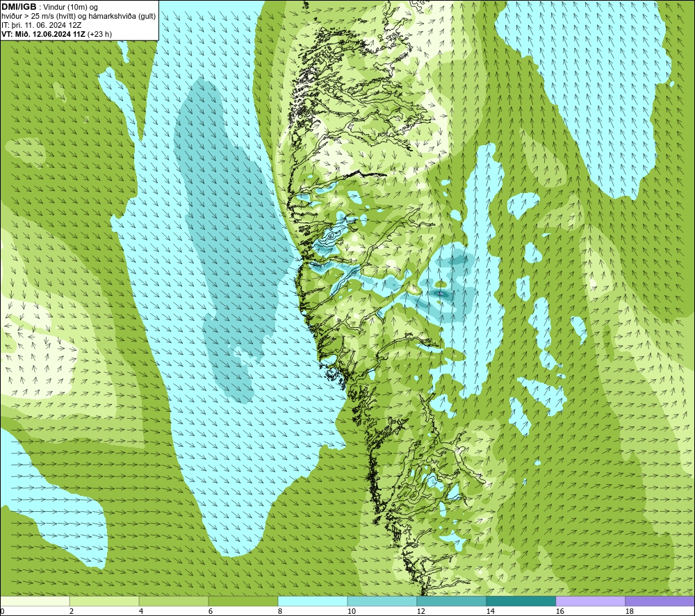This screenshot has width=695, height=616.
Task: Click the legend label '18'
Action: (x=629, y=611)
